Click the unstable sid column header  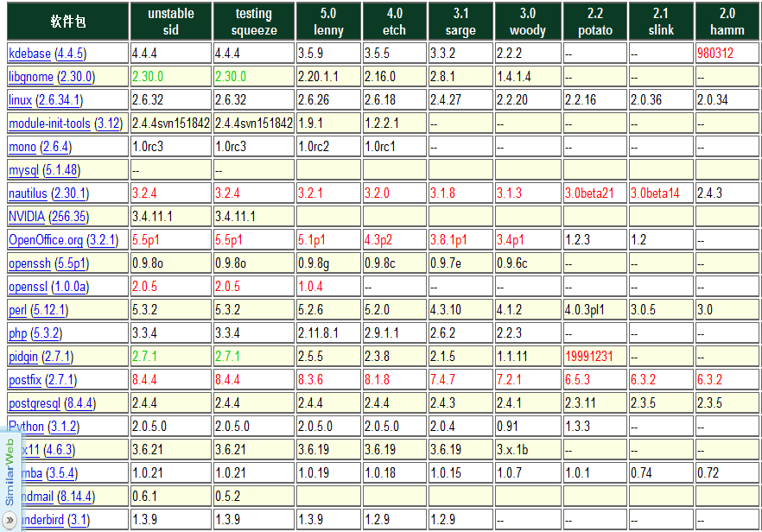171,22
